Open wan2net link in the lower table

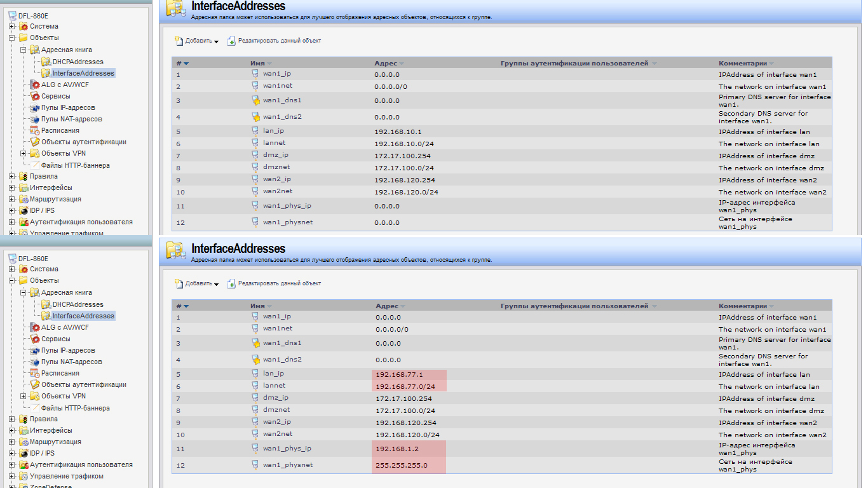(x=278, y=434)
